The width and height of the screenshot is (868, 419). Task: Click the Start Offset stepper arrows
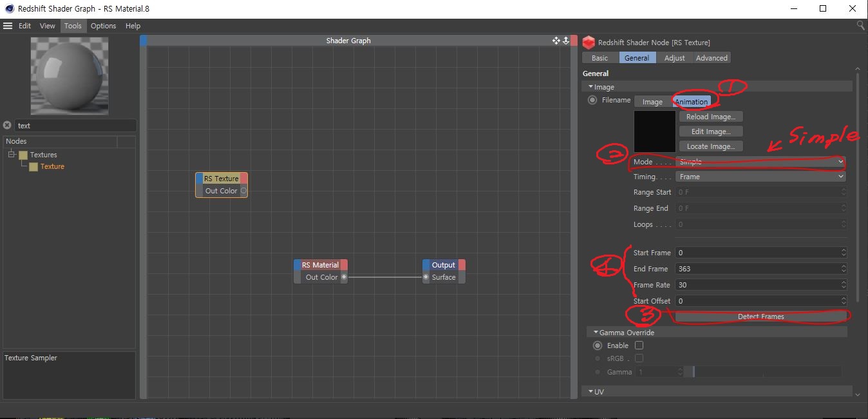(844, 301)
